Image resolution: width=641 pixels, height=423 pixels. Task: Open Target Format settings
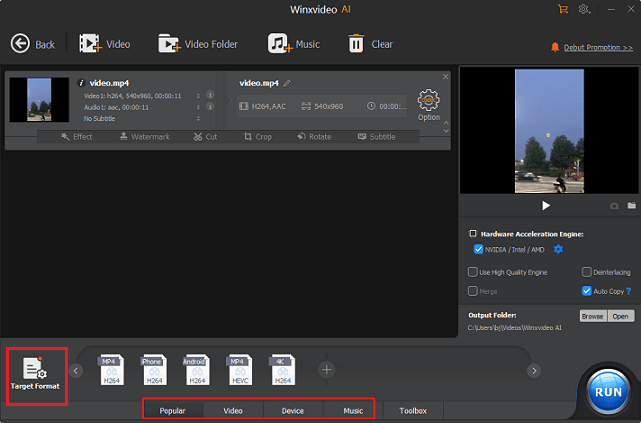(x=36, y=374)
